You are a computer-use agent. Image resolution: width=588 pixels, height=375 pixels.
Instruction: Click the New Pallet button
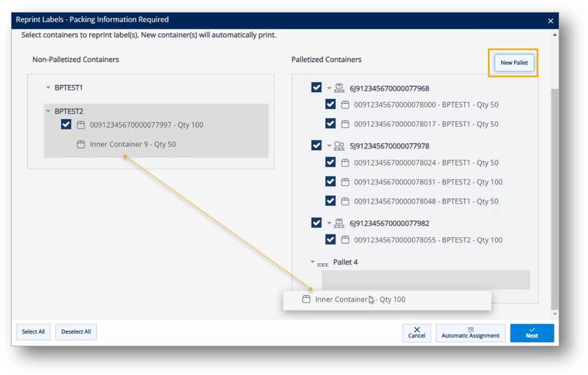tap(514, 63)
